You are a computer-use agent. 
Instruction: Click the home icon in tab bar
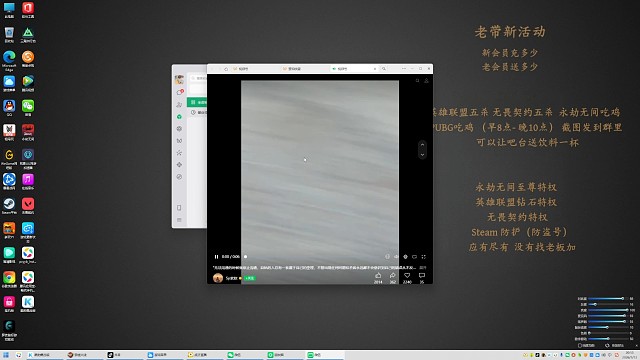(x=226, y=69)
